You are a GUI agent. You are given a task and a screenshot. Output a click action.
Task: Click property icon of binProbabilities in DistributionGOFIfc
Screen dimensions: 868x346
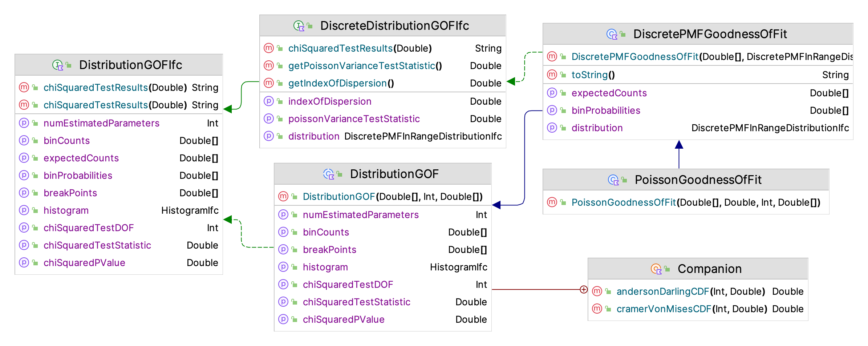[x=24, y=175]
